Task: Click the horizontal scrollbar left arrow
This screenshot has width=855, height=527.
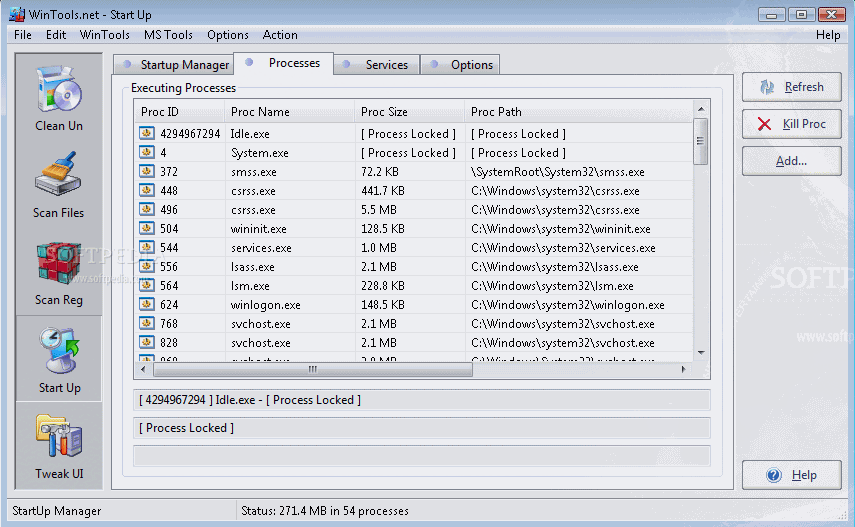Action: point(143,369)
